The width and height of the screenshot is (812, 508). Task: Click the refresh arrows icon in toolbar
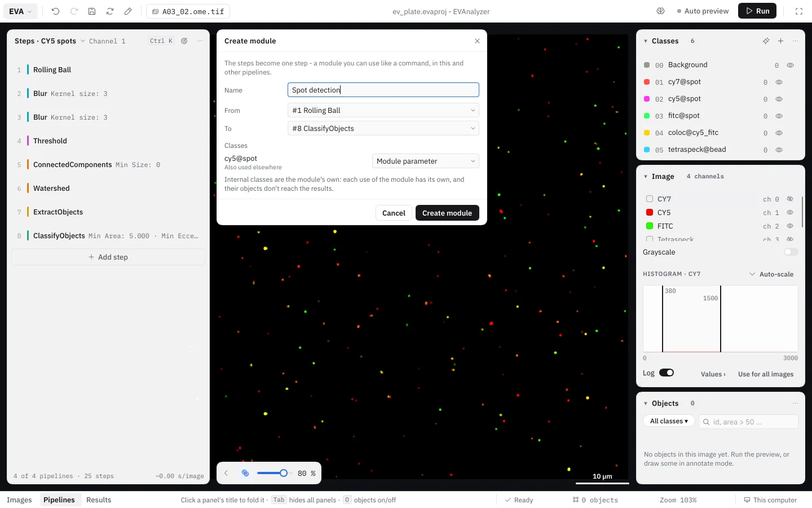coord(110,11)
